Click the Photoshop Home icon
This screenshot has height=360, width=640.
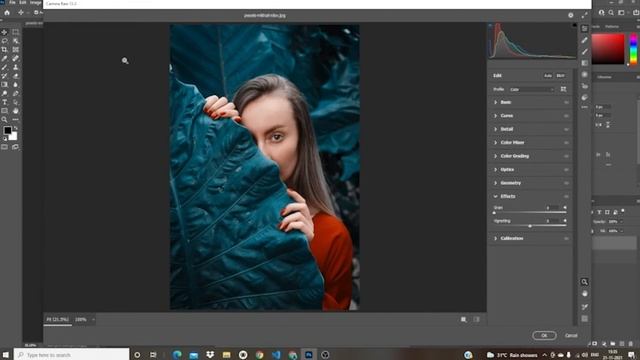tap(7, 13)
